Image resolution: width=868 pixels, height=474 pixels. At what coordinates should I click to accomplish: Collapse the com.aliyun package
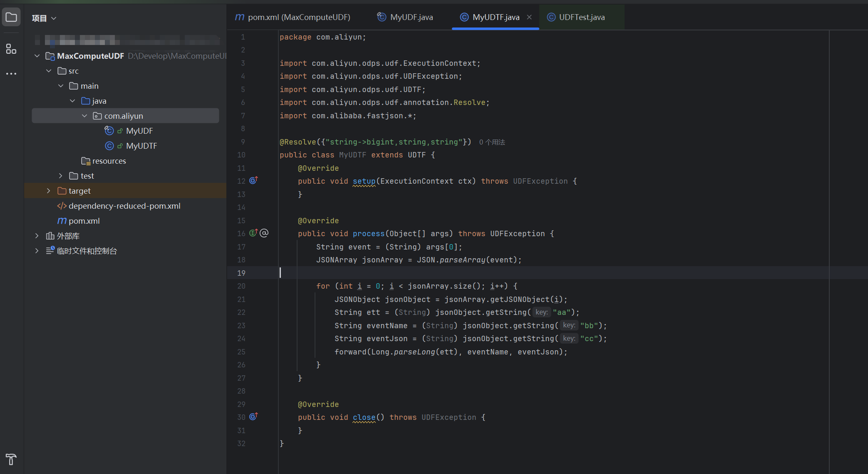click(84, 116)
